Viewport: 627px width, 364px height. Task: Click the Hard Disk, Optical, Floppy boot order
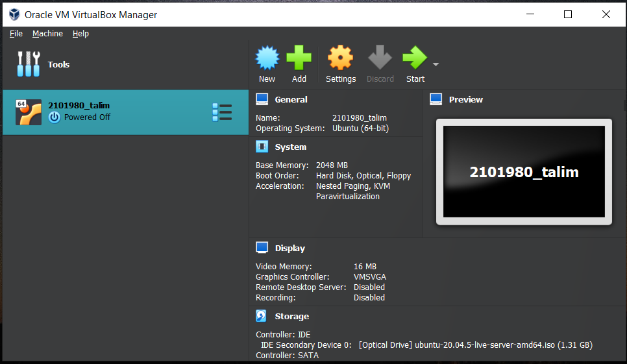pos(363,175)
